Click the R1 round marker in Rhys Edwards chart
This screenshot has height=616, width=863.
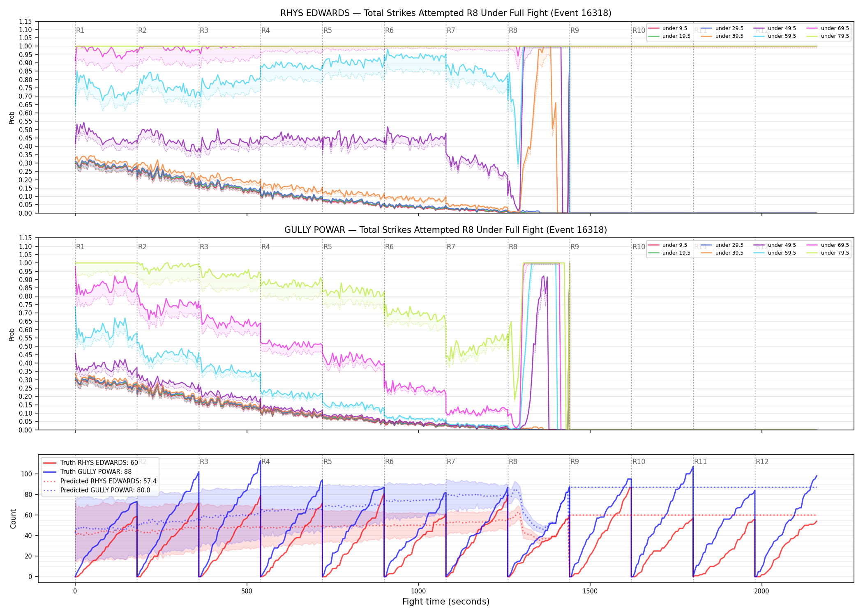point(80,30)
